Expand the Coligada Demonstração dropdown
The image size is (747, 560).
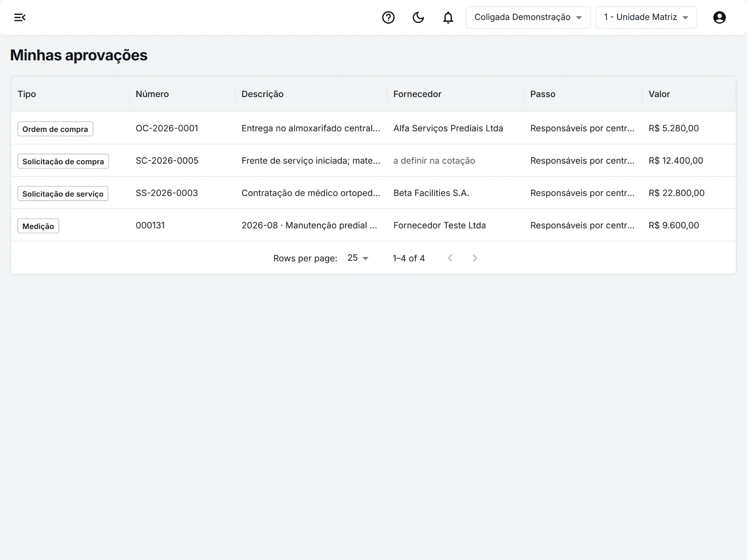[x=528, y=17]
